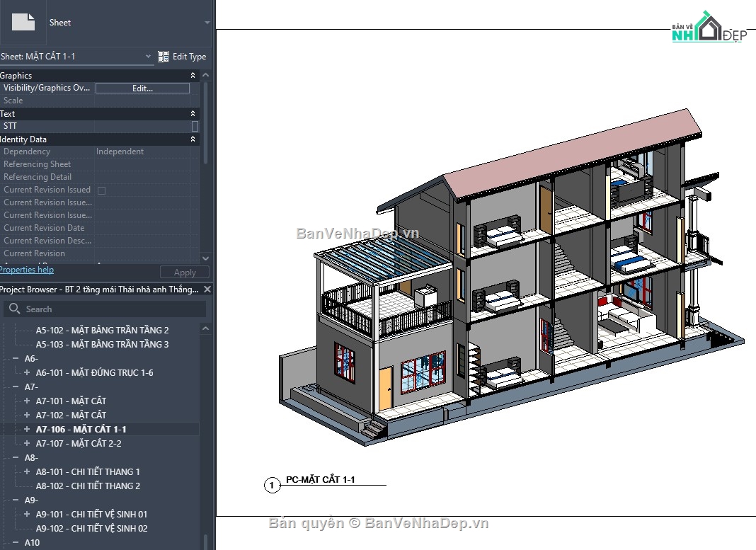Image resolution: width=756 pixels, height=550 pixels.
Task: Collapse the A7- group
Action: [16, 387]
